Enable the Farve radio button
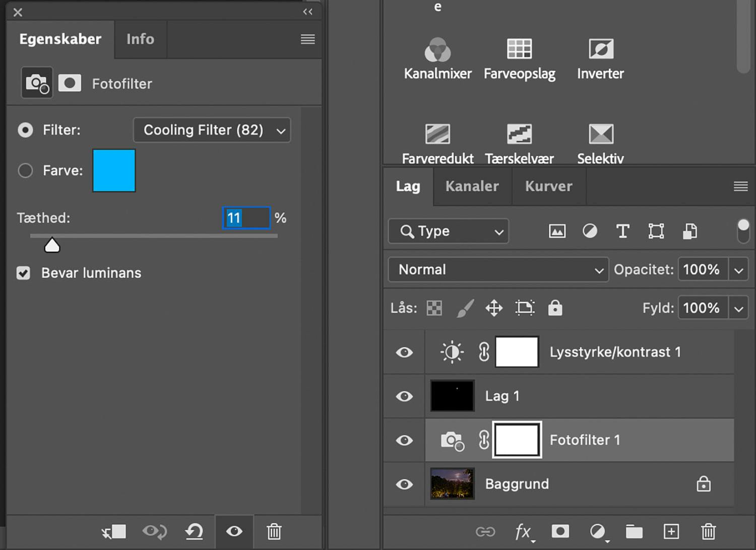 (25, 171)
